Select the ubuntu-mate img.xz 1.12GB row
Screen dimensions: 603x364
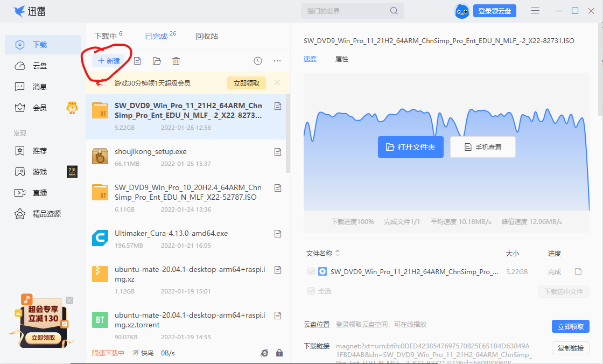(x=186, y=280)
